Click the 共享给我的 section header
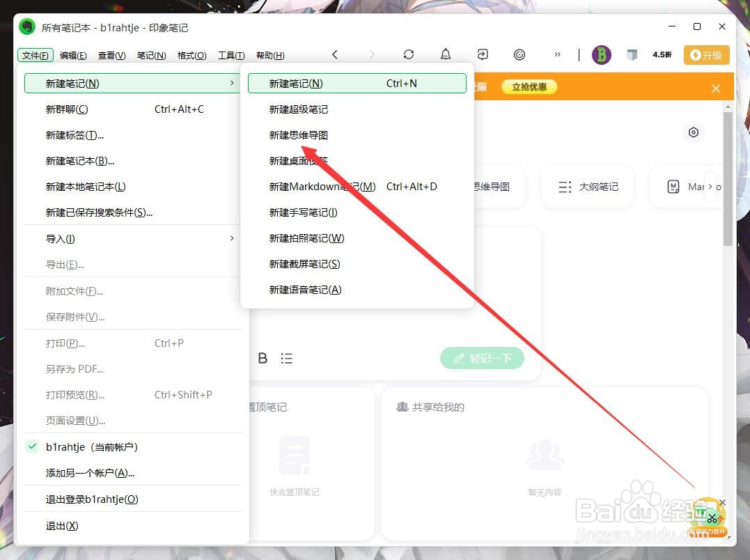The height and width of the screenshot is (560, 750). pyautogui.click(x=430, y=407)
